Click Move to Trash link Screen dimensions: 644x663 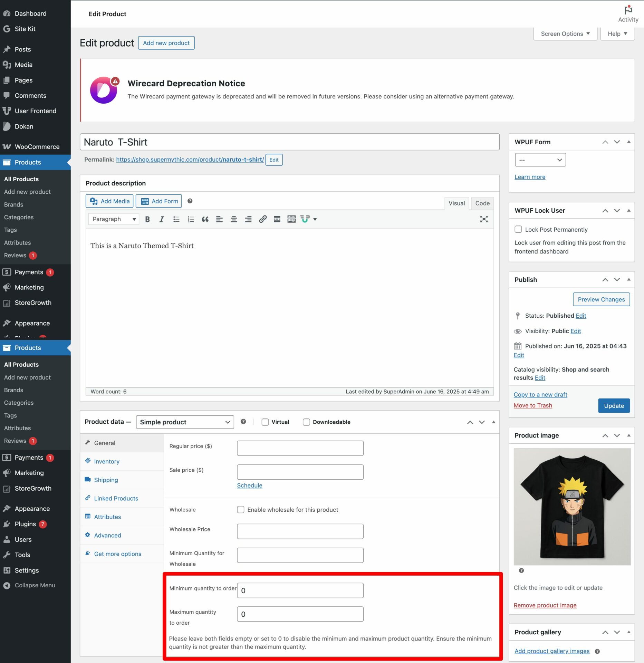pos(533,405)
